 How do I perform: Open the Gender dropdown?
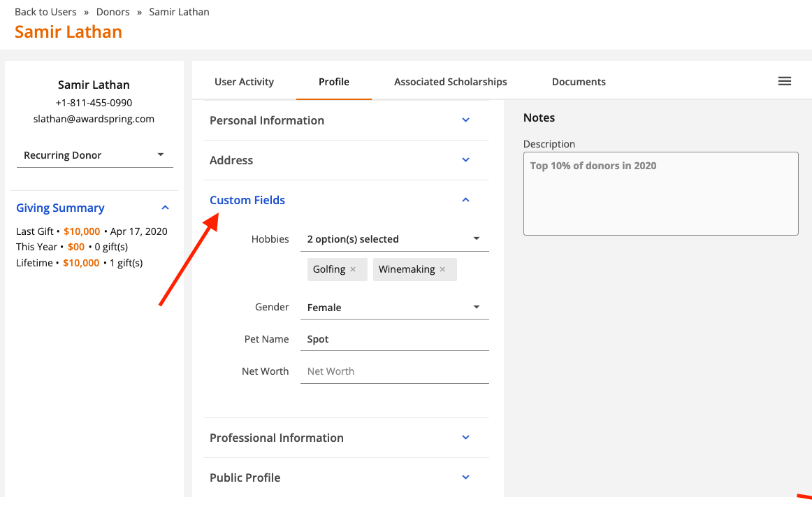[x=477, y=306]
